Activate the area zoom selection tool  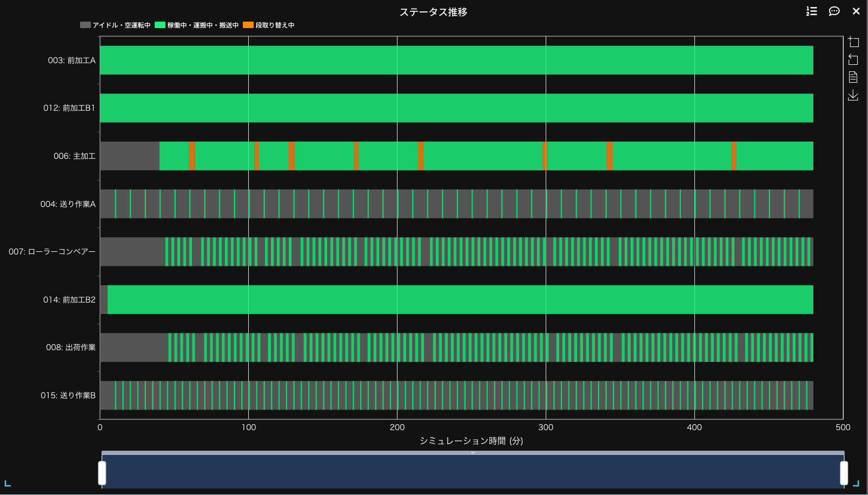point(853,42)
